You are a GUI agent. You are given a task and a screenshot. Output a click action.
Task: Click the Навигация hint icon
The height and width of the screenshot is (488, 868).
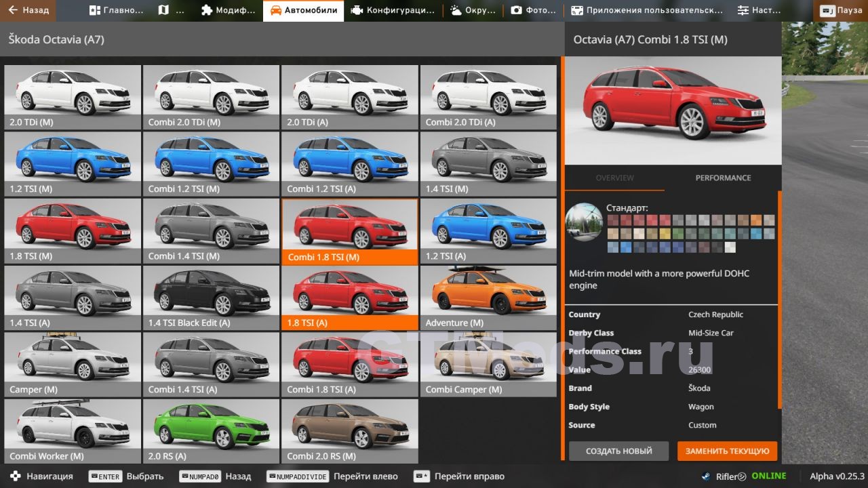point(16,476)
